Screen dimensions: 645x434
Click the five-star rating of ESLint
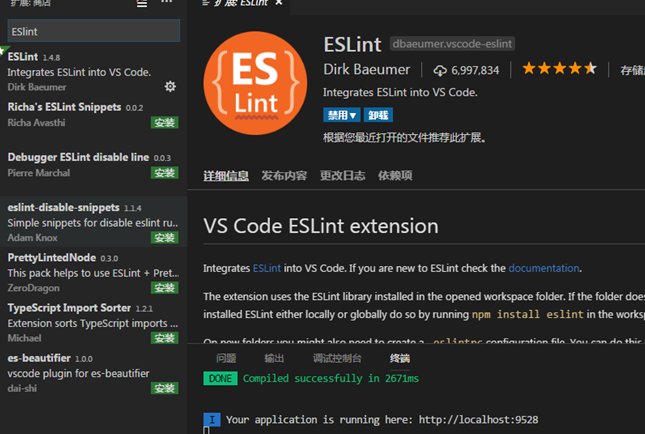pos(559,68)
